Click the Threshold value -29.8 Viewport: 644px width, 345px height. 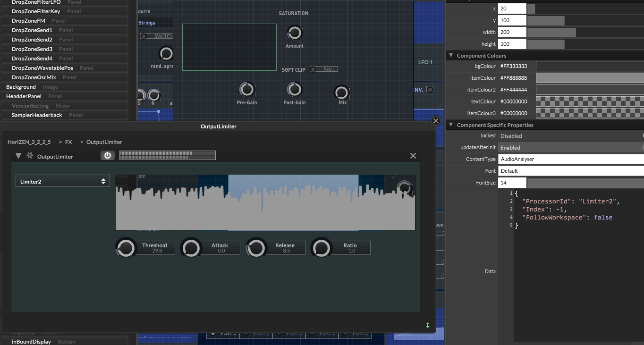click(x=156, y=251)
